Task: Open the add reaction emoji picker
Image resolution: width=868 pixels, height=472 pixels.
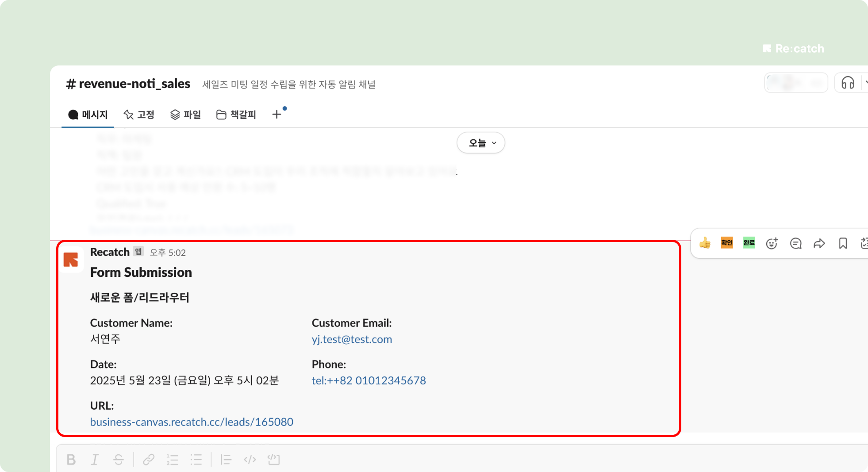Action: (772, 243)
